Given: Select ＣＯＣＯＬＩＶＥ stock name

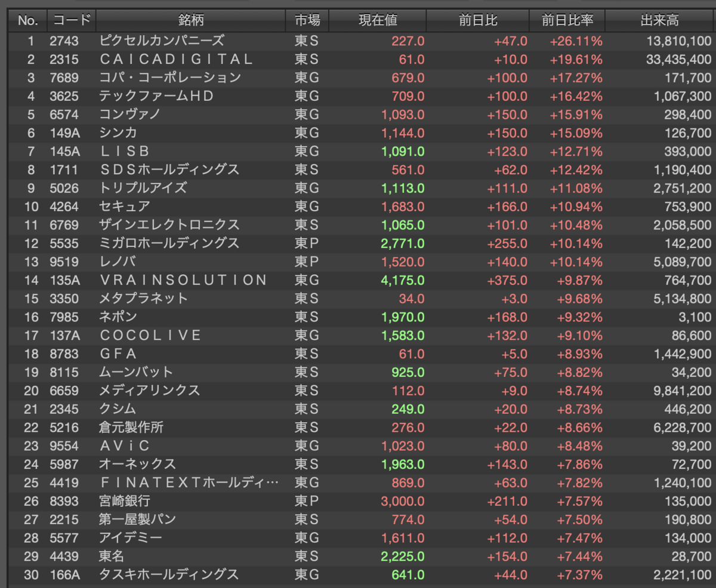Looking at the screenshot, I should click(151, 335).
